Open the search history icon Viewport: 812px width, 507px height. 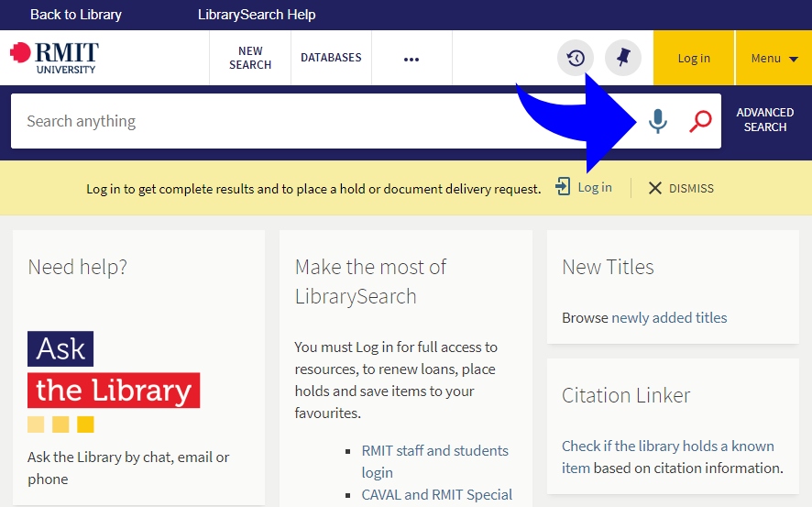[576, 58]
